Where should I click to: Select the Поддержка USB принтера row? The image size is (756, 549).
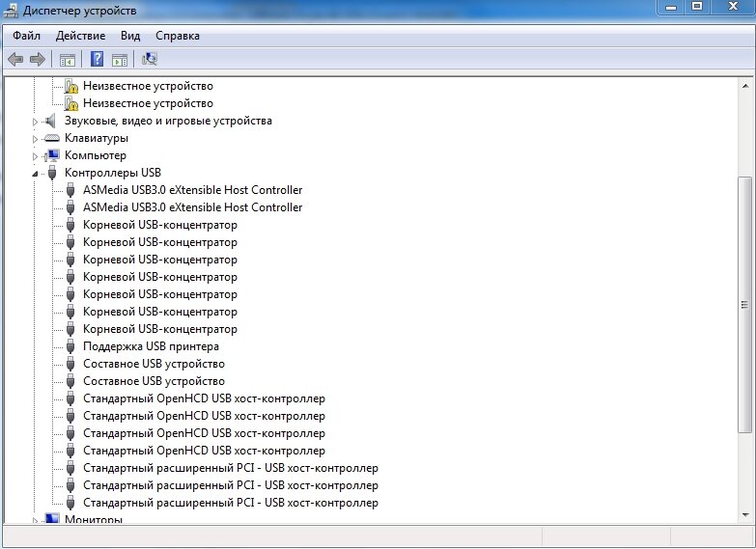pyautogui.click(x=151, y=346)
